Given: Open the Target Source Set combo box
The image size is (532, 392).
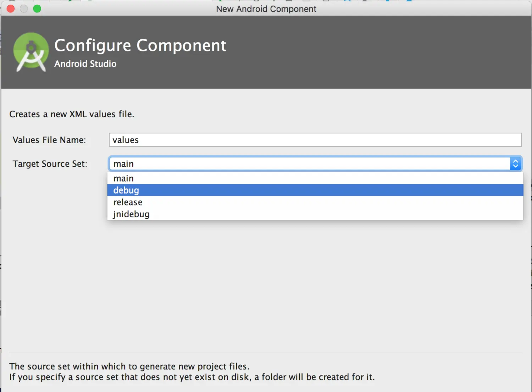Looking at the screenshot, I should [x=315, y=164].
